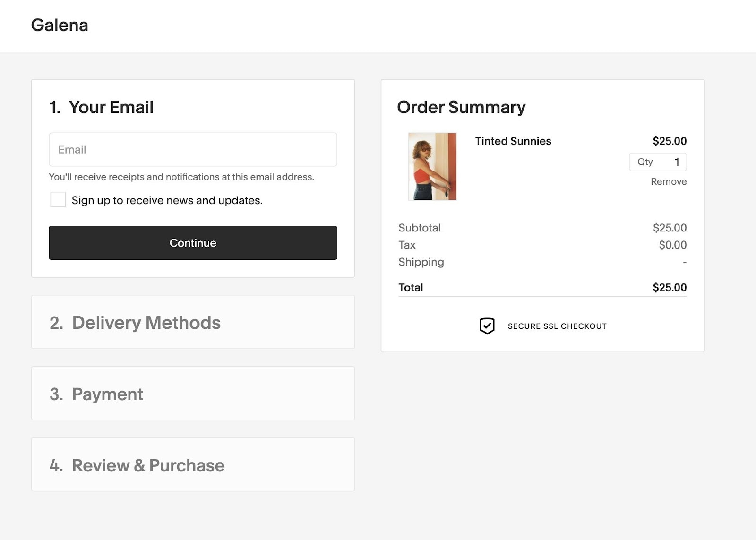Expand the Delivery Methods section
The width and height of the screenshot is (756, 540).
146,322
